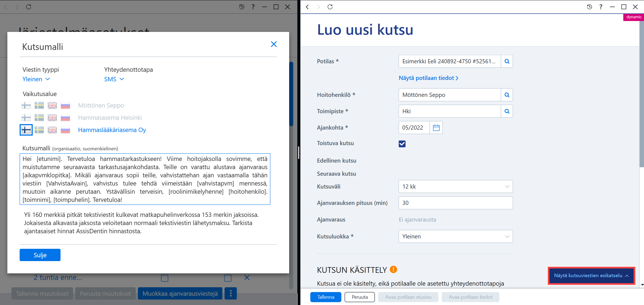Click the Potilas input field
This screenshot has height=305, width=644.
[450, 61]
